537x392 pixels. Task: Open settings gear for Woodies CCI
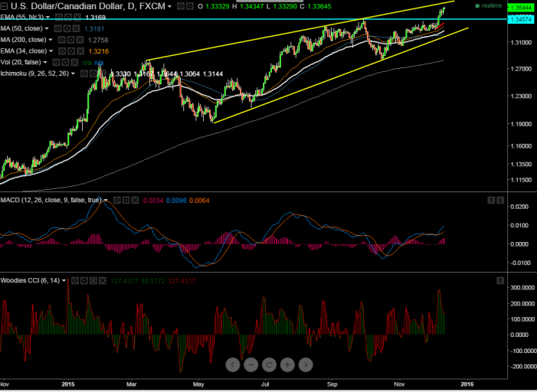click(x=84, y=281)
